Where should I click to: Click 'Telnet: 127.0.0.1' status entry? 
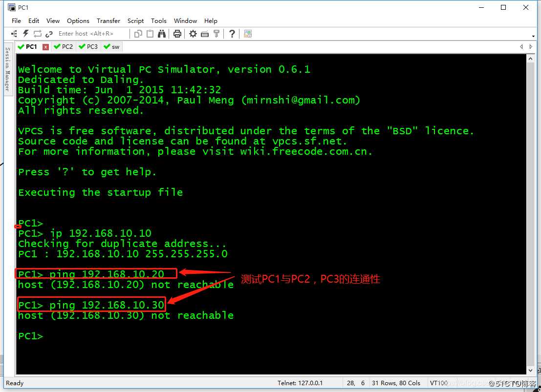click(300, 383)
